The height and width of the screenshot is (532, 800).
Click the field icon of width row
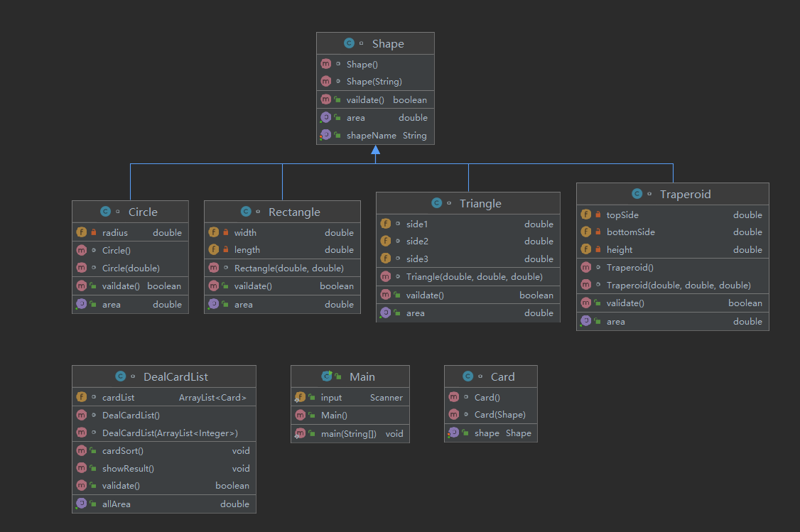[214, 232]
